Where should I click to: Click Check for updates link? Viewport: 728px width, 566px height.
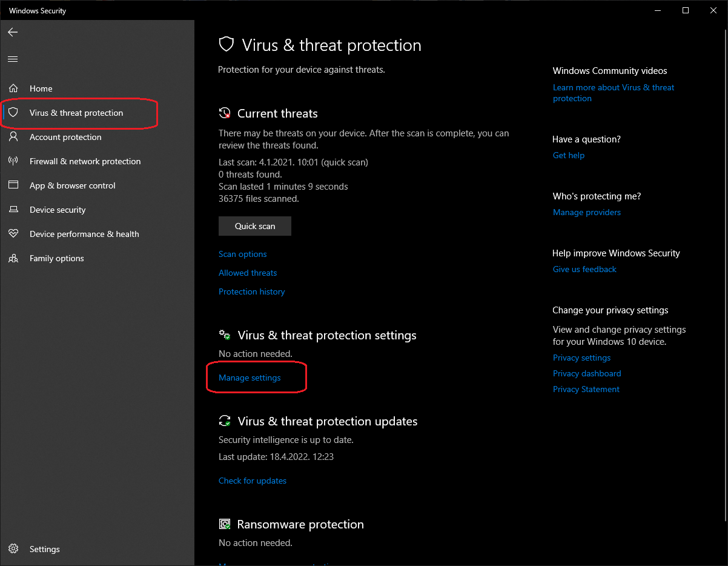coord(253,481)
